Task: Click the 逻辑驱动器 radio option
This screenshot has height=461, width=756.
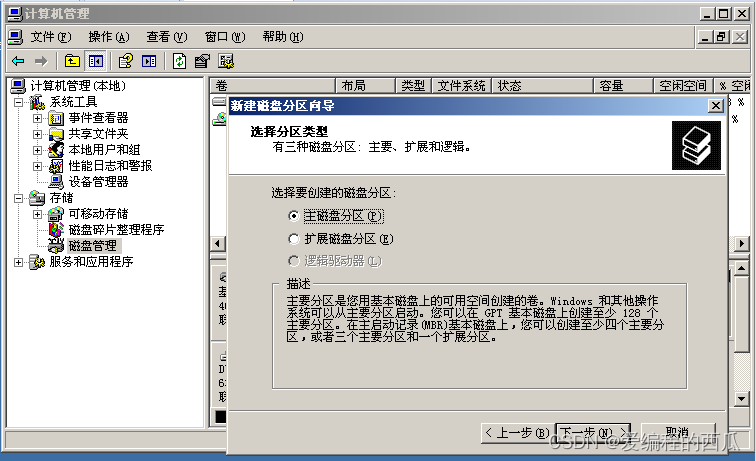Action: click(x=293, y=262)
